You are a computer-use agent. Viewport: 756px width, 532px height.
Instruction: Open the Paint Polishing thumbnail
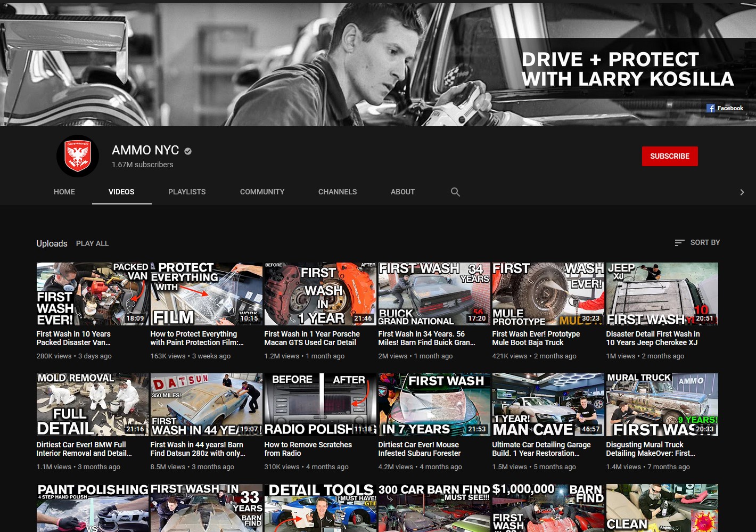[93, 508]
